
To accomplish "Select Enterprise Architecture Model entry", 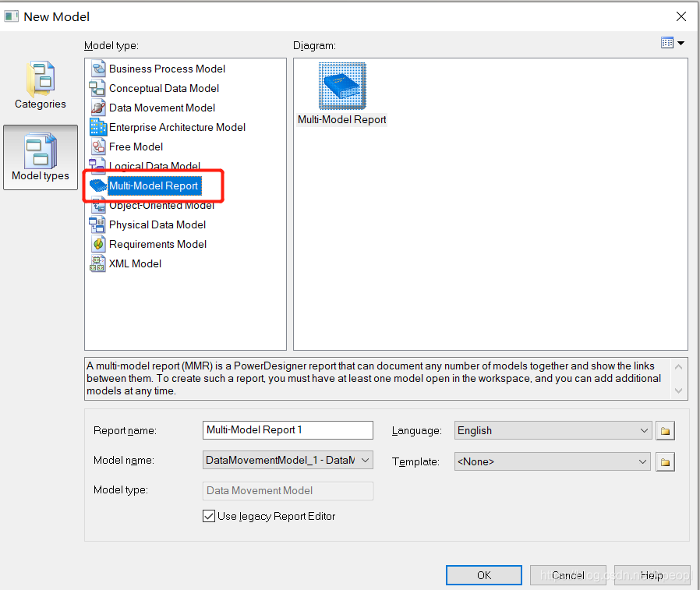I will 177,127.
